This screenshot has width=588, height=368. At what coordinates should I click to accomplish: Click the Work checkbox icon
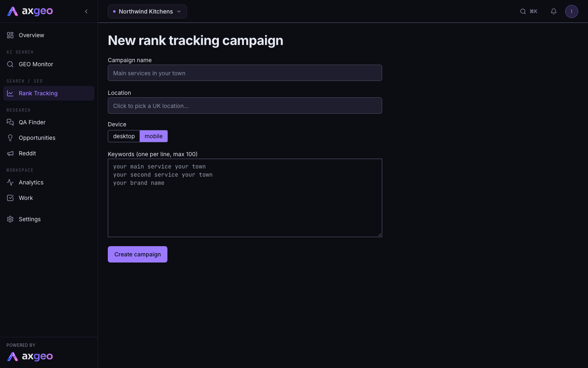click(10, 198)
